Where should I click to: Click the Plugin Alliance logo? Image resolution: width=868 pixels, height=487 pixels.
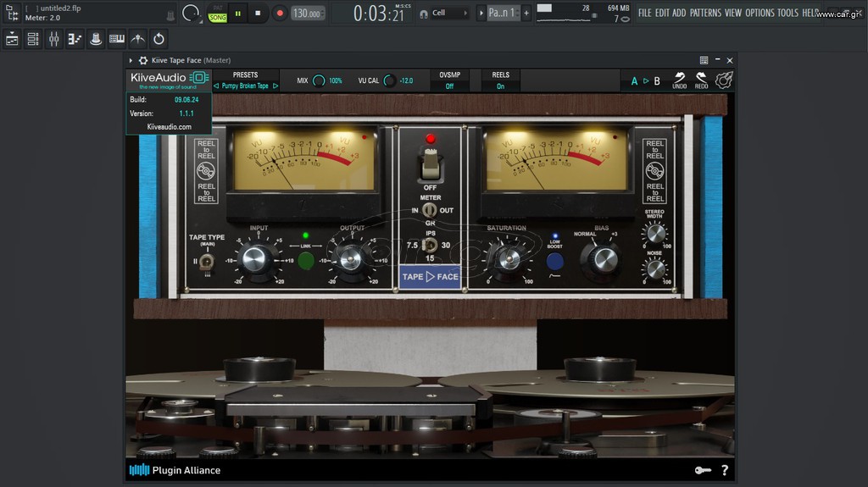click(x=175, y=470)
